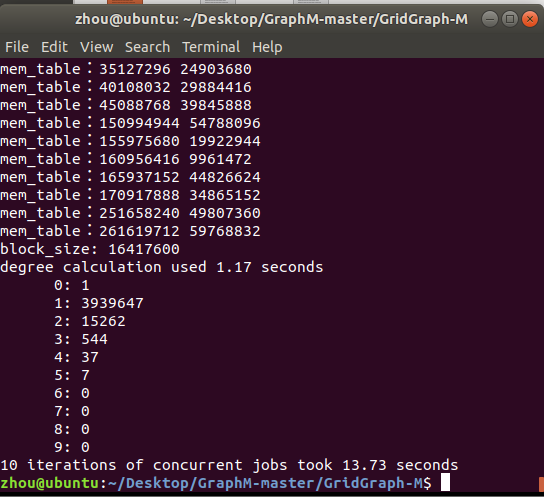Click 'degree calculation used 1.17 seconds' line
The image size is (544, 497).
pyautogui.click(x=162, y=267)
